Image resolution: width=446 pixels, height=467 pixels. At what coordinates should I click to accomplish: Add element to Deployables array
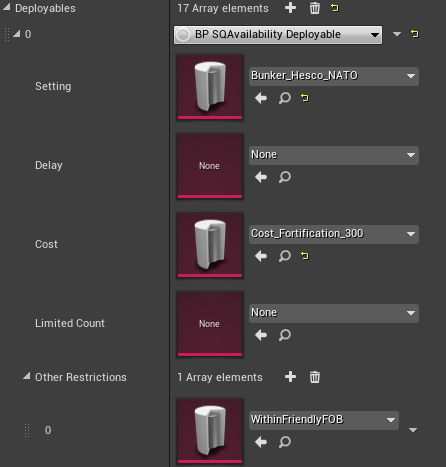click(x=290, y=8)
